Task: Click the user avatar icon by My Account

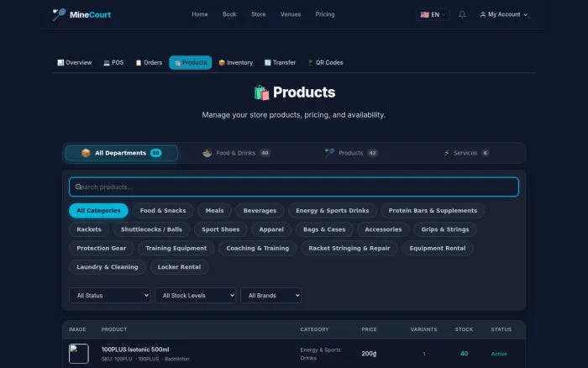Action: [483, 14]
